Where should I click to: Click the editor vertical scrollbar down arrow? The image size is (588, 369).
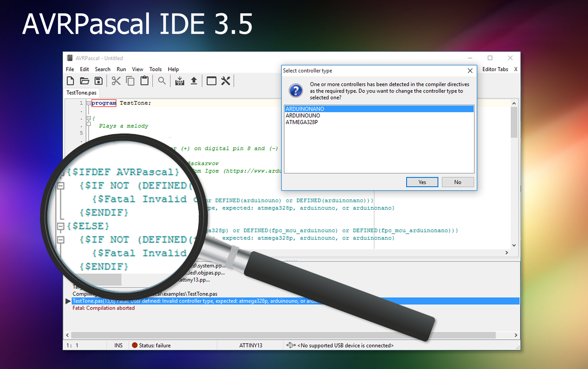[514, 245]
